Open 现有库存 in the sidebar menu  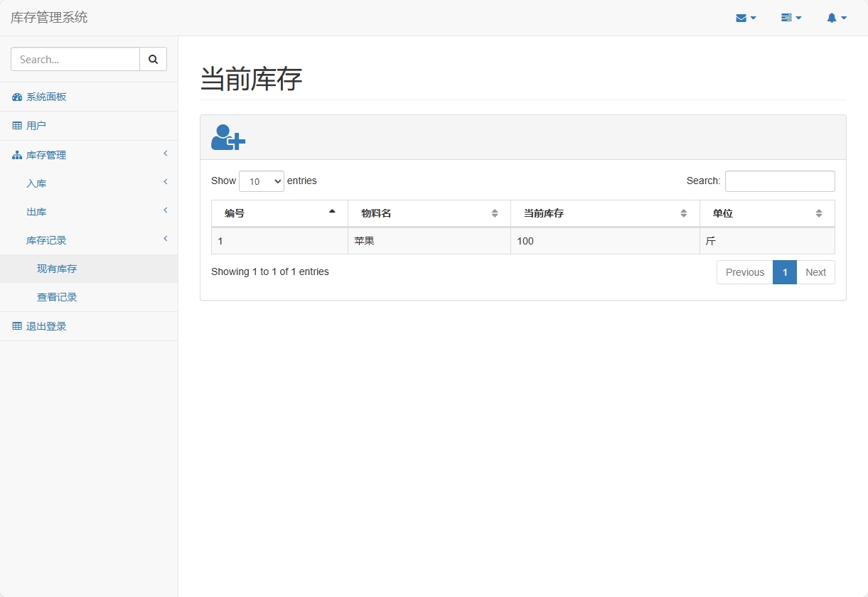coord(57,269)
